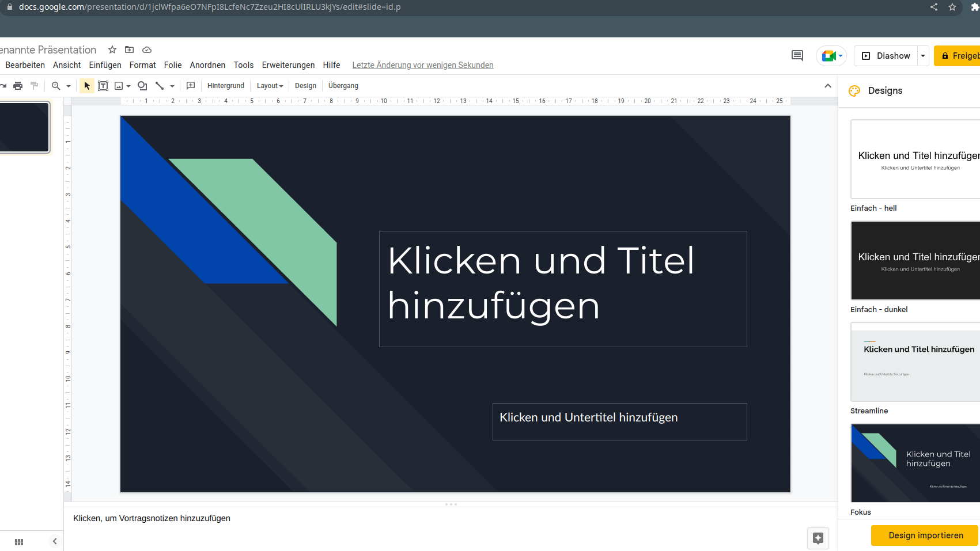Viewport: 980px width, 551px height.
Task: Select the arrow cursor select tool
Action: pyautogui.click(x=87, y=86)
